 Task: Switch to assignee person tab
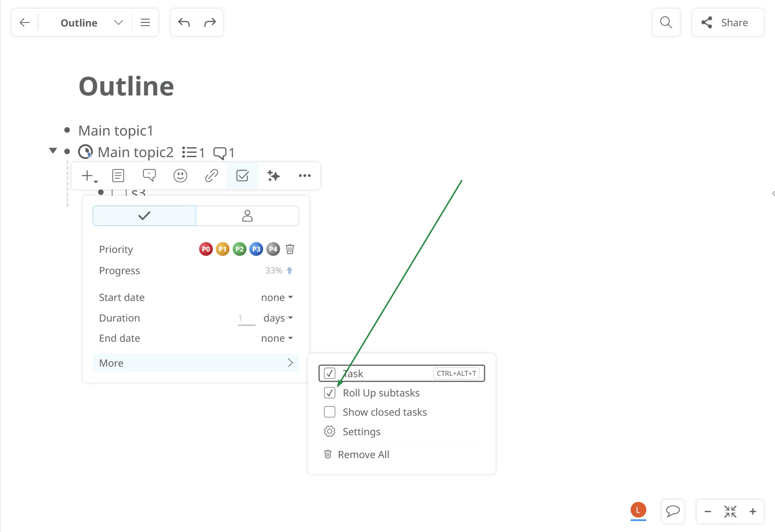tap(247, 216)
